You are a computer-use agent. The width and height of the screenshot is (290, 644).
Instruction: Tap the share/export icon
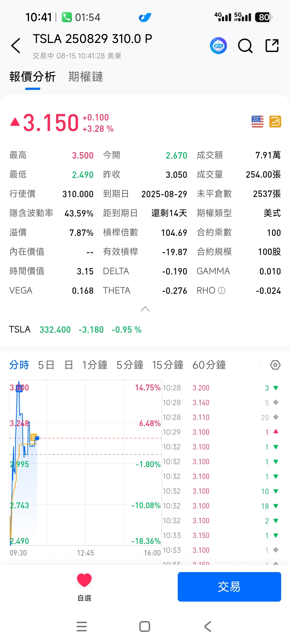tap(272, 45)
